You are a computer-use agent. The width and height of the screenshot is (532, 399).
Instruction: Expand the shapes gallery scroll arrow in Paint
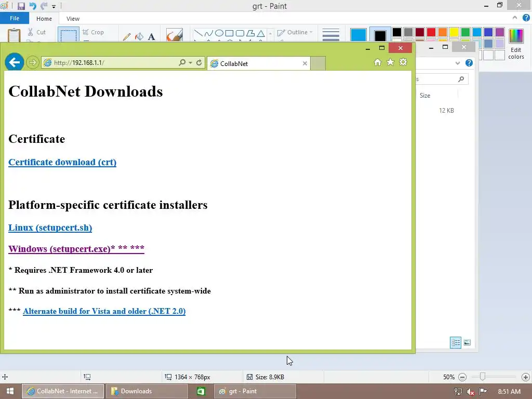[270, 34]
